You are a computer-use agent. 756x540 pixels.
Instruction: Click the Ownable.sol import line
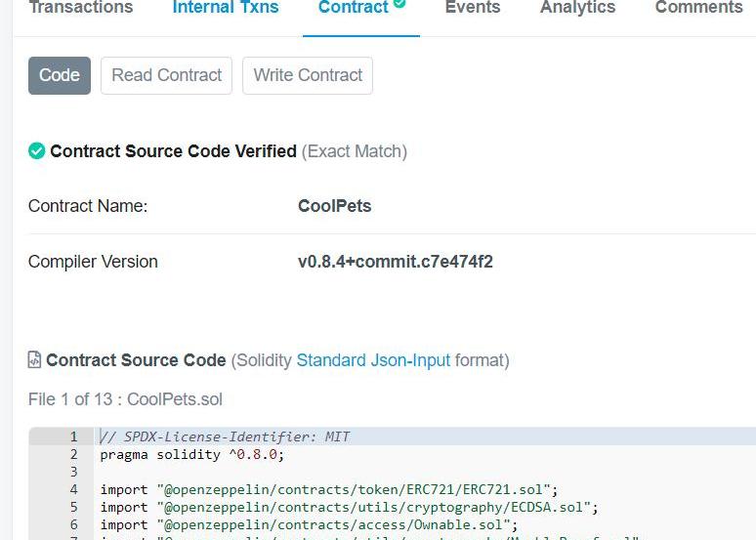[309, 524]
